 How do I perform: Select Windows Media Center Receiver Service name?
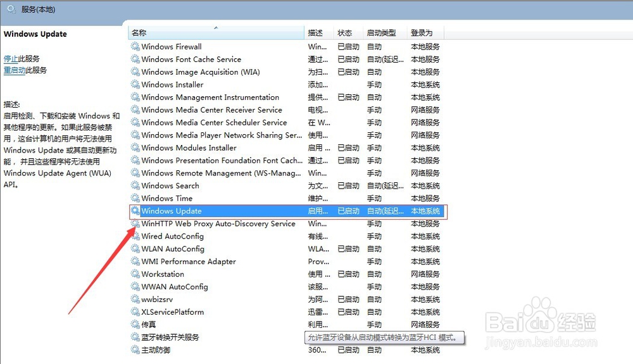coord(212,110)
